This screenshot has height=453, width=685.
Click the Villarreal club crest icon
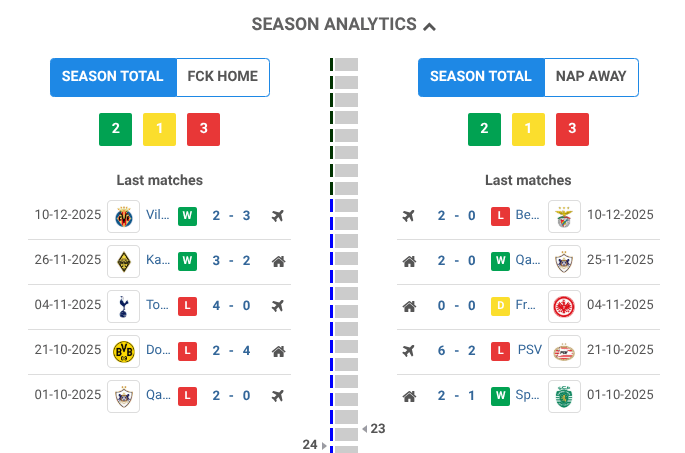coord(123,216)
